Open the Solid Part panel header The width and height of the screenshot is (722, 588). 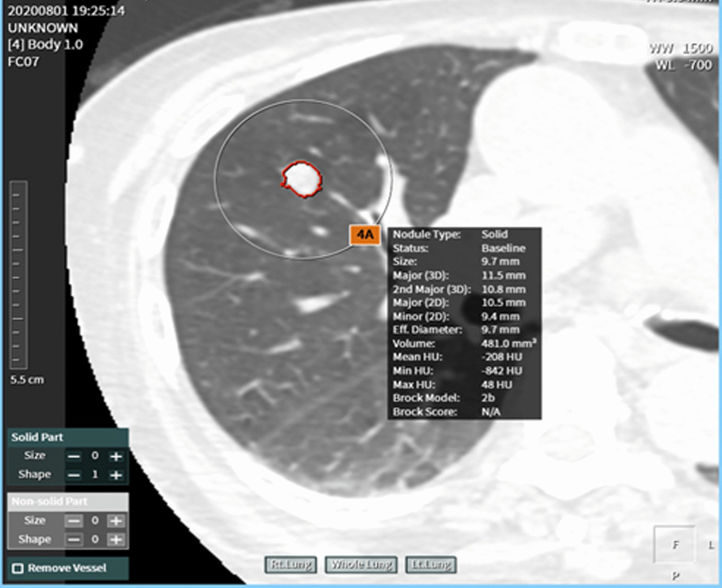pyautogui.click(x=68, y=437)
